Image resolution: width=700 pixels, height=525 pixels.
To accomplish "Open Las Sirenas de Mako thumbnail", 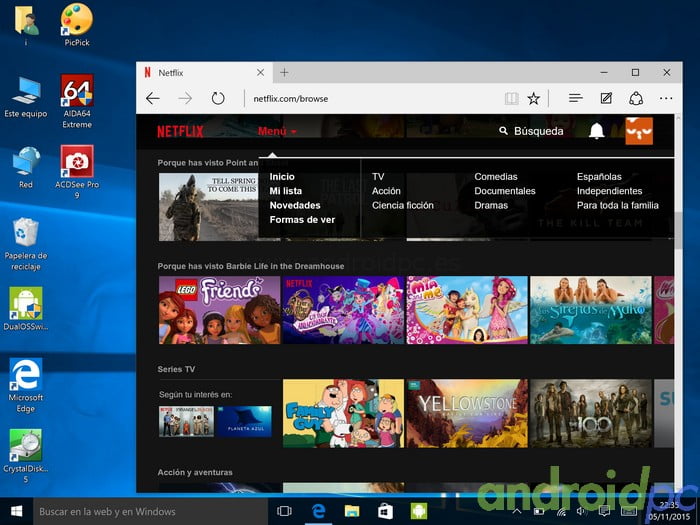I will click(591, 310).
